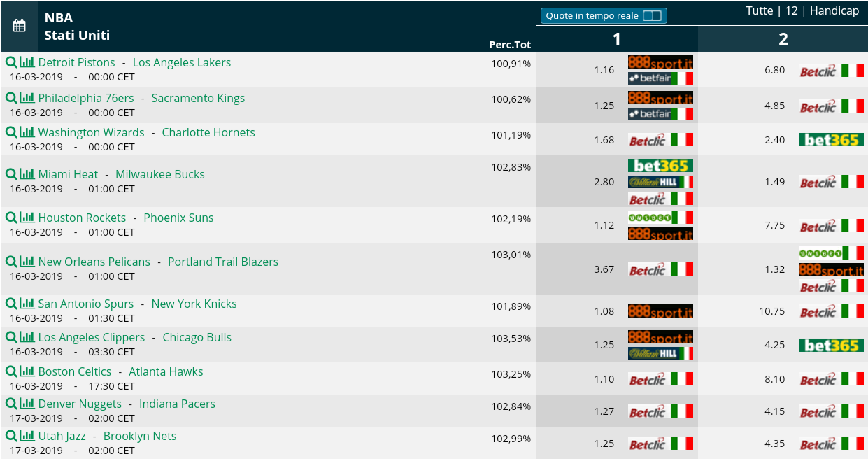Click the magnifier icon for Utah Jazz row
The image size is (868, 461).
click(11, 436)
